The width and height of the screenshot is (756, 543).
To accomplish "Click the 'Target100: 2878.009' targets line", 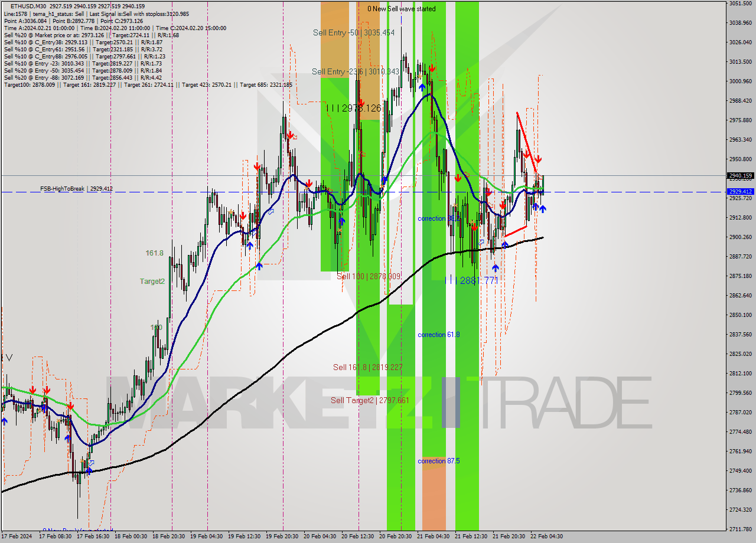I will 148,84.
